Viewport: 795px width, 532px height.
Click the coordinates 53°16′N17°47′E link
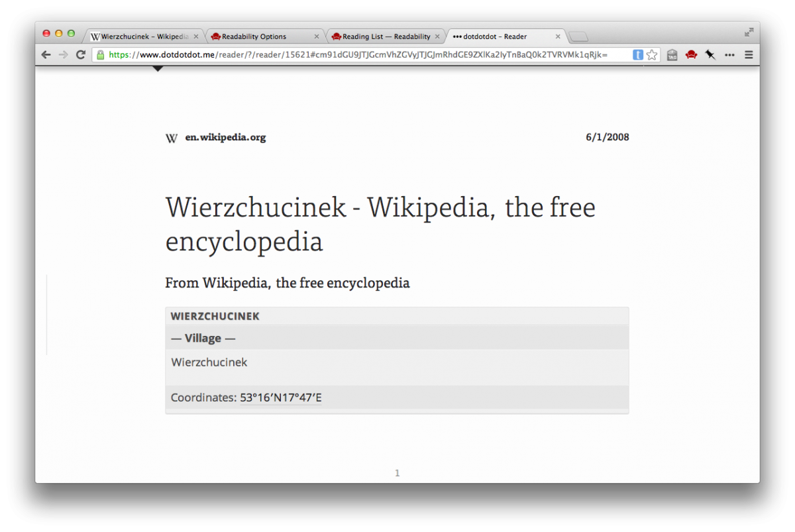[280, 398]
